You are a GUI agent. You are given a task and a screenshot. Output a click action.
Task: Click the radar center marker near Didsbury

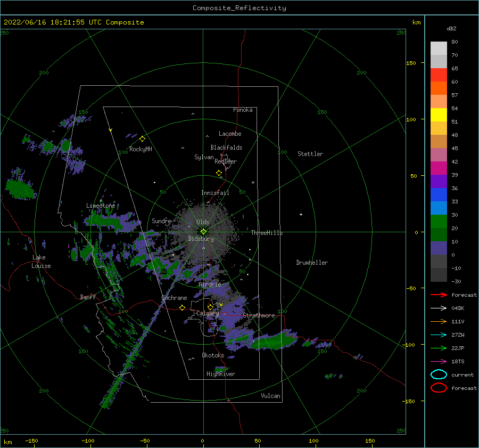click(203, 232)
